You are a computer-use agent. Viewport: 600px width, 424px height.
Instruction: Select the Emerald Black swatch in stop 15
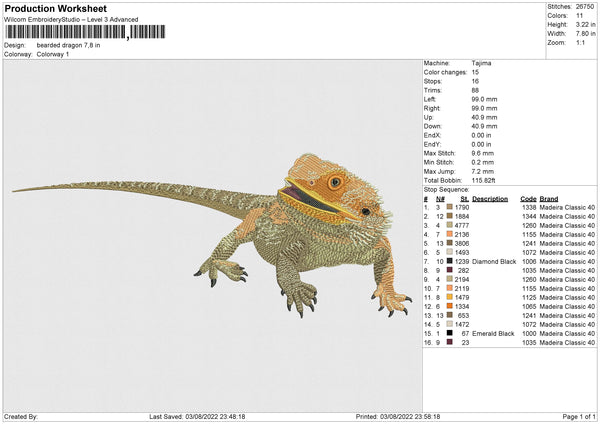pyautogui.click(x=449, y=333)
